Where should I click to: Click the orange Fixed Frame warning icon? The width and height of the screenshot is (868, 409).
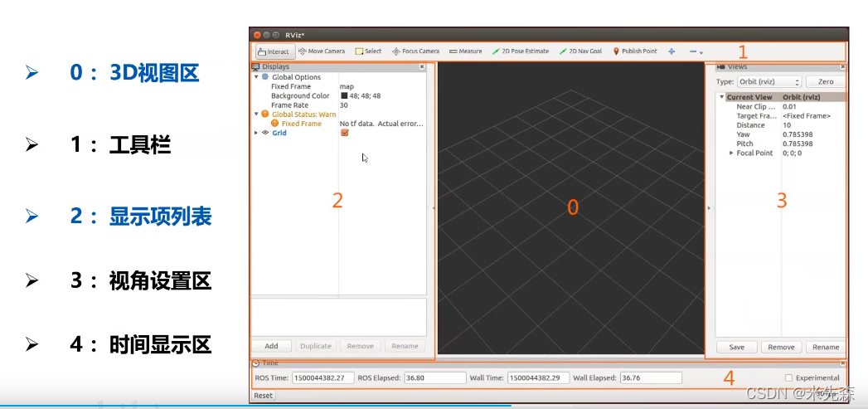275,124
